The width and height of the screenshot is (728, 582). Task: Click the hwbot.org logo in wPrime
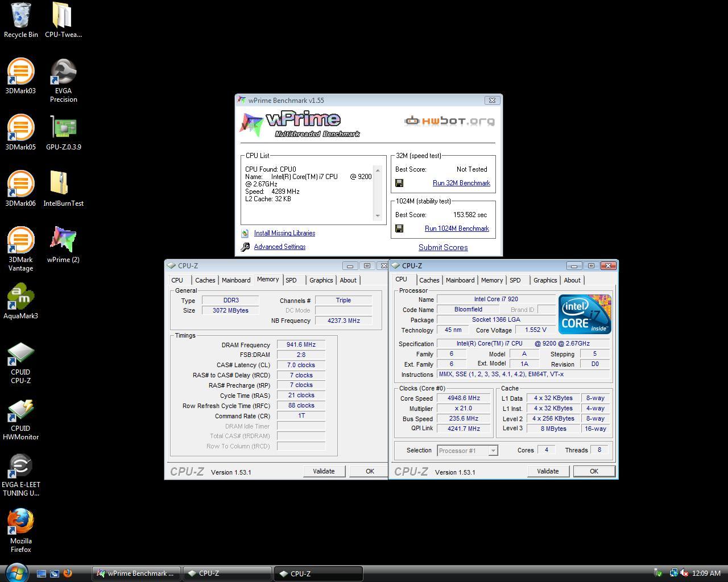tap(449, 121)
